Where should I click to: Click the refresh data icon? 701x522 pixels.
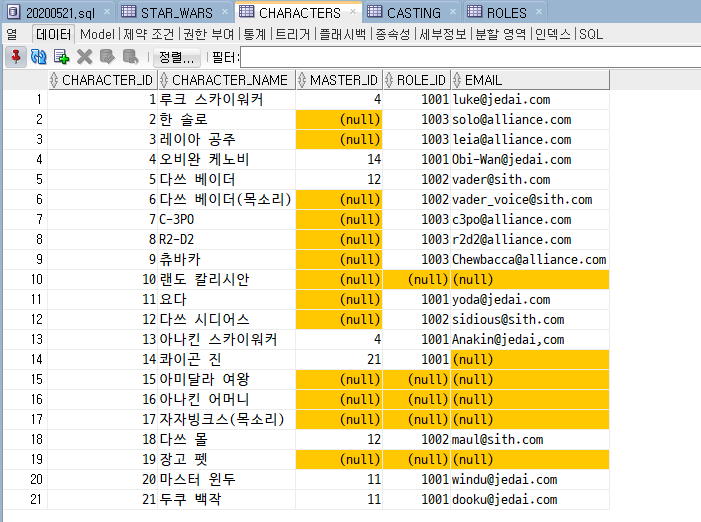coord(38,57)
